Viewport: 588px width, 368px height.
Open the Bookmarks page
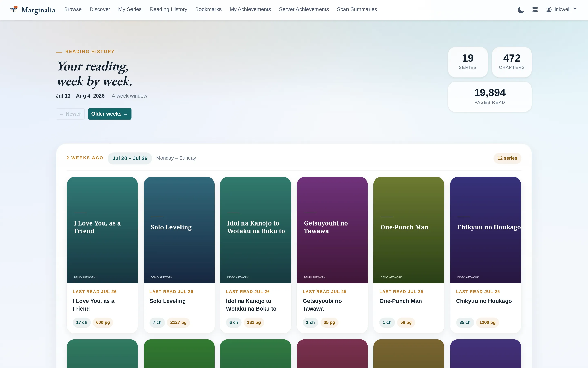208,9
